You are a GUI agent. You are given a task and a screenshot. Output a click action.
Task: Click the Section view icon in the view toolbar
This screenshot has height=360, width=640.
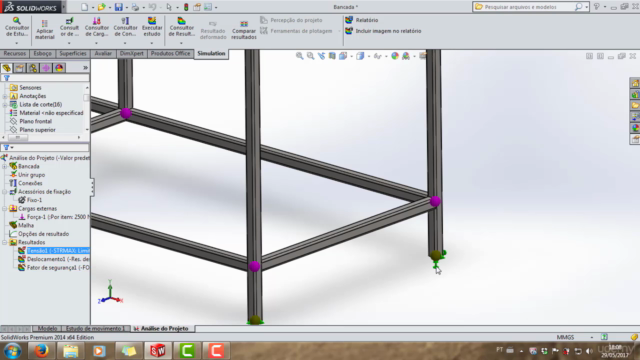tap(332, 56)
